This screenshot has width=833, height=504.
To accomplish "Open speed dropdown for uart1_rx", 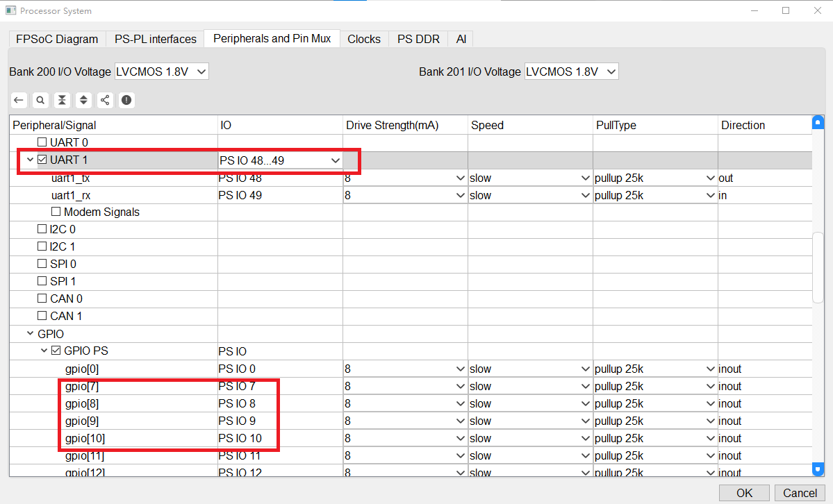I will (x=530, y=196).
